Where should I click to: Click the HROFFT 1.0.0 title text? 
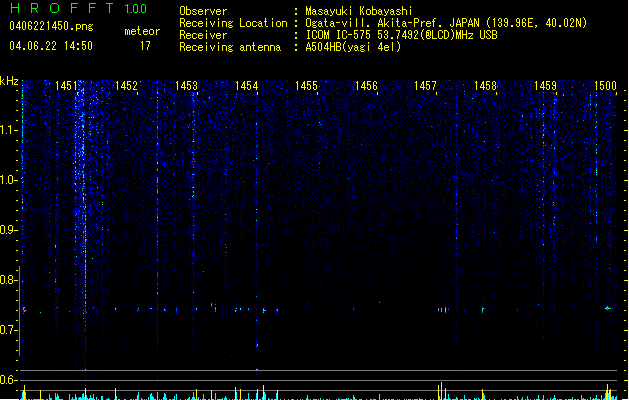click(x=79, y=8)
